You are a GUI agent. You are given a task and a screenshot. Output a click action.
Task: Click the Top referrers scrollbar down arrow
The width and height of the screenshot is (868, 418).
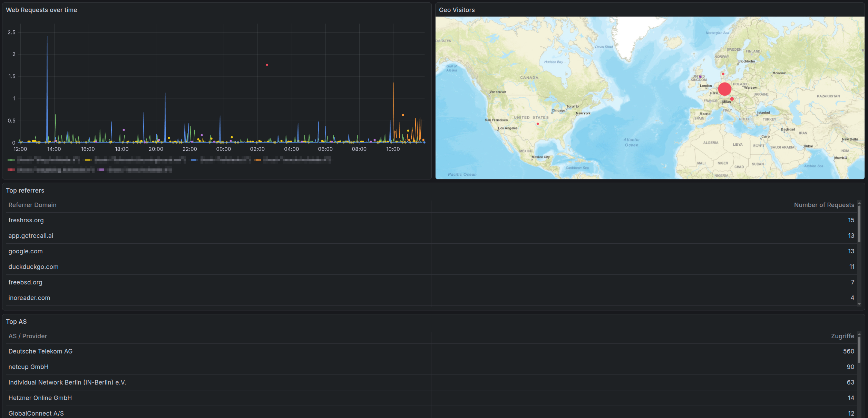coord(859,304)
